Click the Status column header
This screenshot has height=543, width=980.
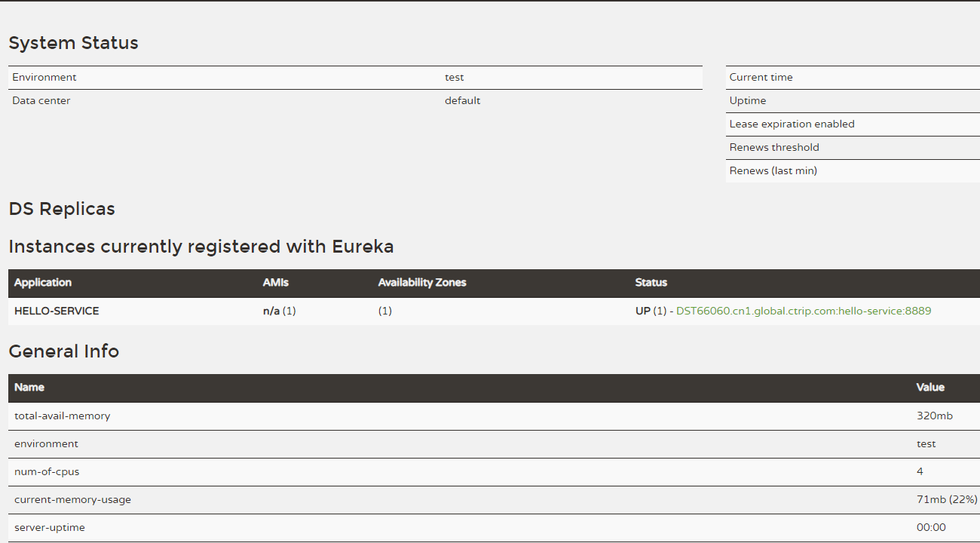651,282
